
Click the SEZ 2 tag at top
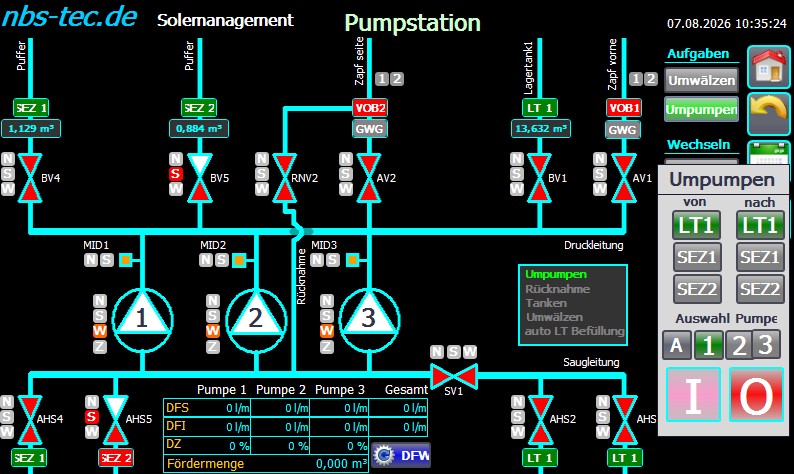pyautogui.click(x=199, y=108)
